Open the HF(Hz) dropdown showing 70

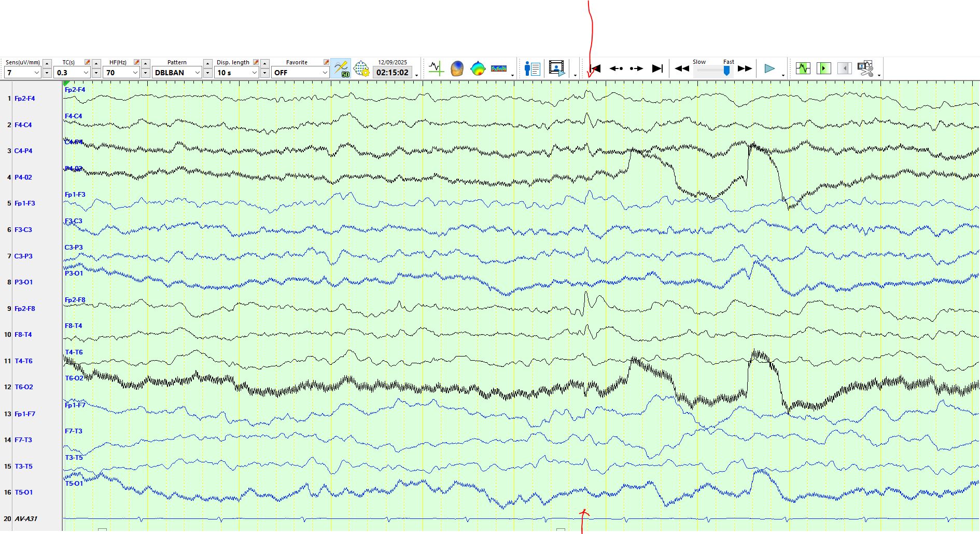click(x=121, y=73)
